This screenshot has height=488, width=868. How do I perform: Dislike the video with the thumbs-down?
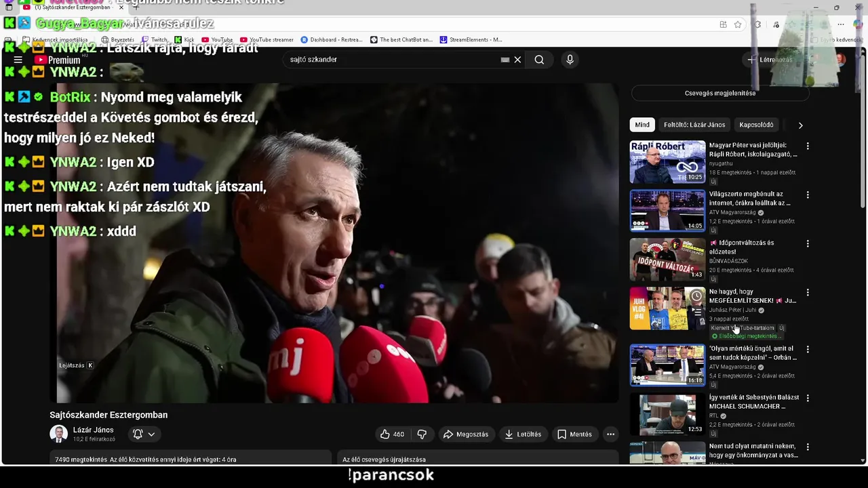pyautogui.click(x=422, y=434)
